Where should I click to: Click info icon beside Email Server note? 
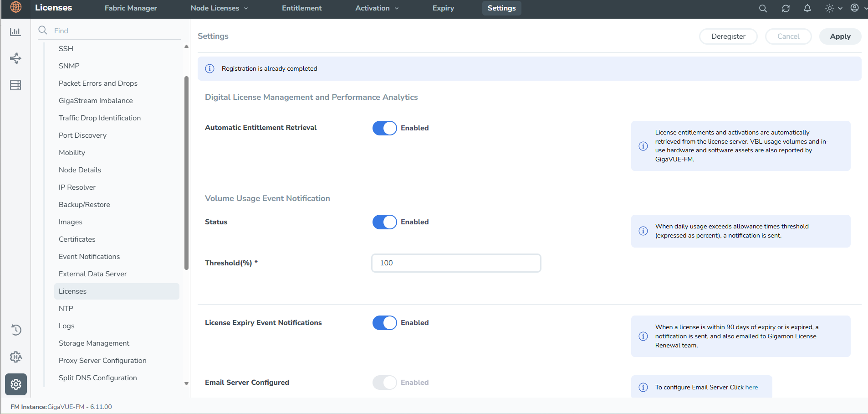tap(643, 387)
